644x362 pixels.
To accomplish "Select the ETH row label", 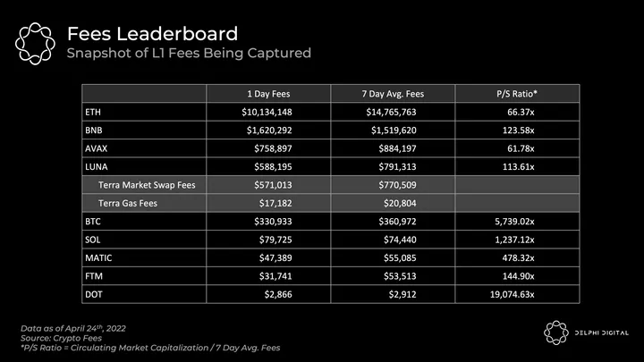I will pos(92,113).
